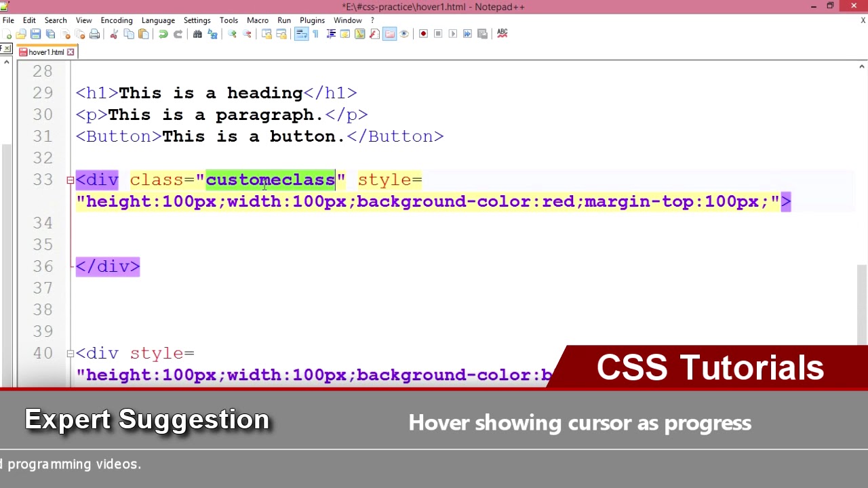Open the View menu

pos(83,20)
